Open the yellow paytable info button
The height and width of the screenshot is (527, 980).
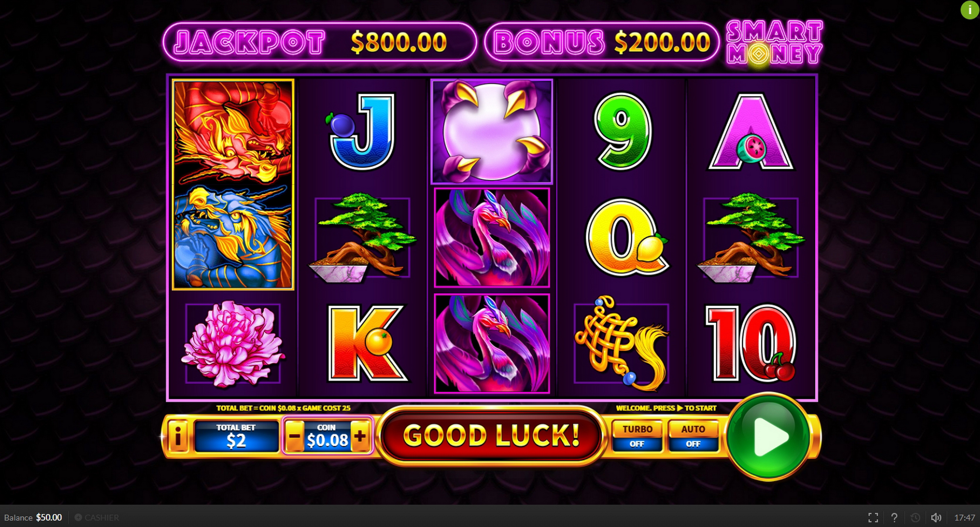pos(178,436)
